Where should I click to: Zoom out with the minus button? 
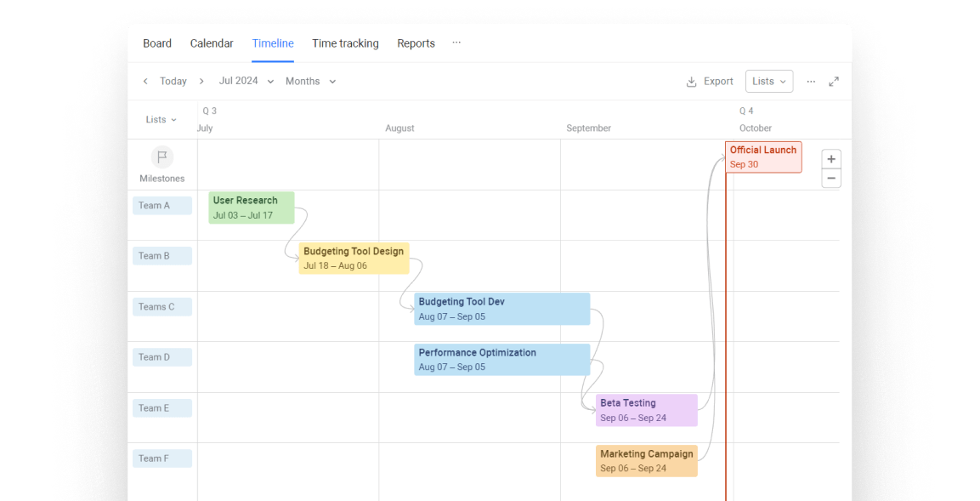pos(831,179)
